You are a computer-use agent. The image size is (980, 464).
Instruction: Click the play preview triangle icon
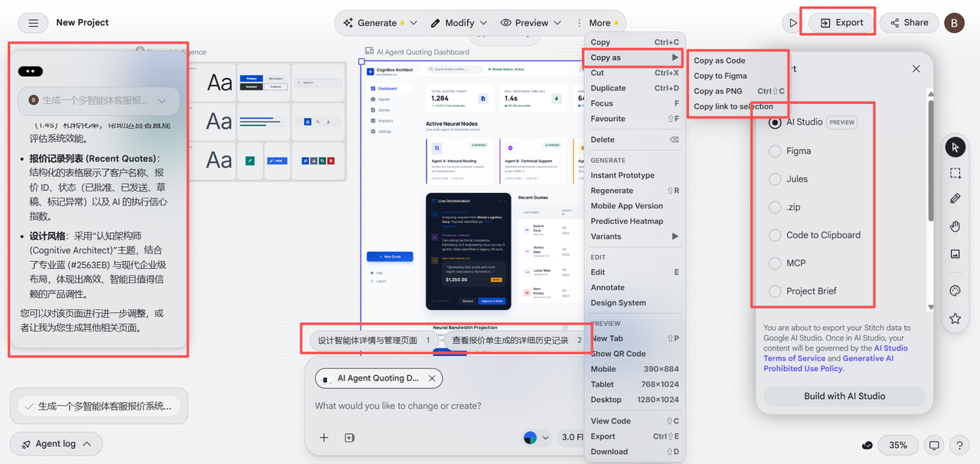(x=793, y=23)
